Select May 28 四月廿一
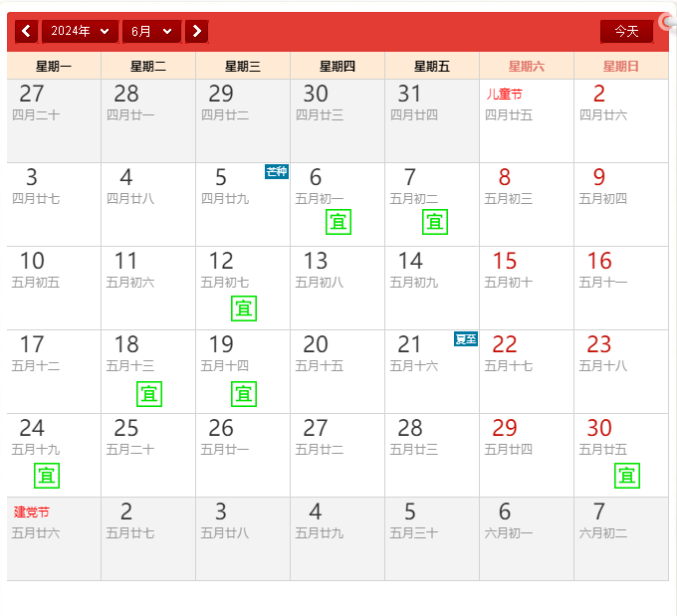The image size is (677, 616). pos(148,120)
